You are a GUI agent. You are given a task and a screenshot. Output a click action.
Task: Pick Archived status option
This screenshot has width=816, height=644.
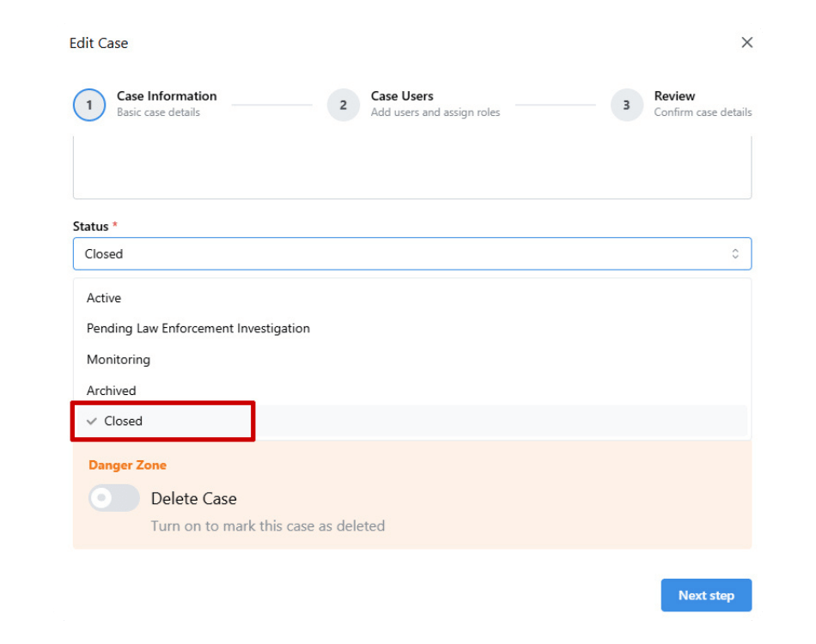pos(112,391)
